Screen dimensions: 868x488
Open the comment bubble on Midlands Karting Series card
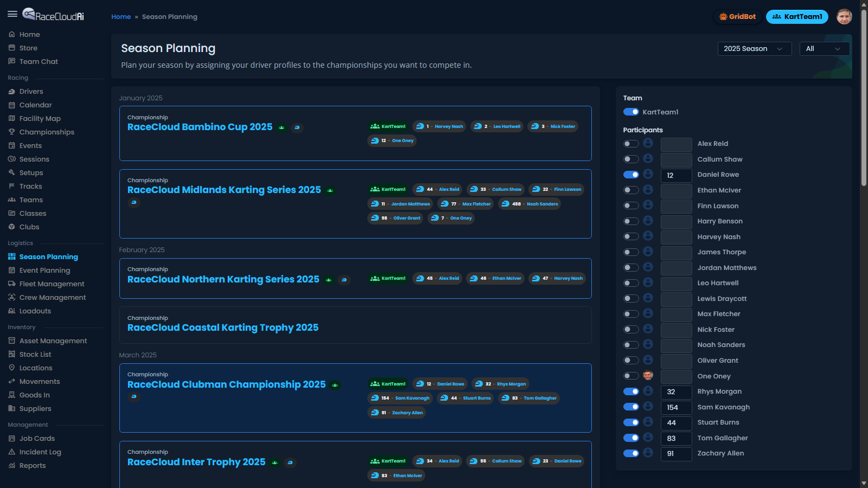134,203
